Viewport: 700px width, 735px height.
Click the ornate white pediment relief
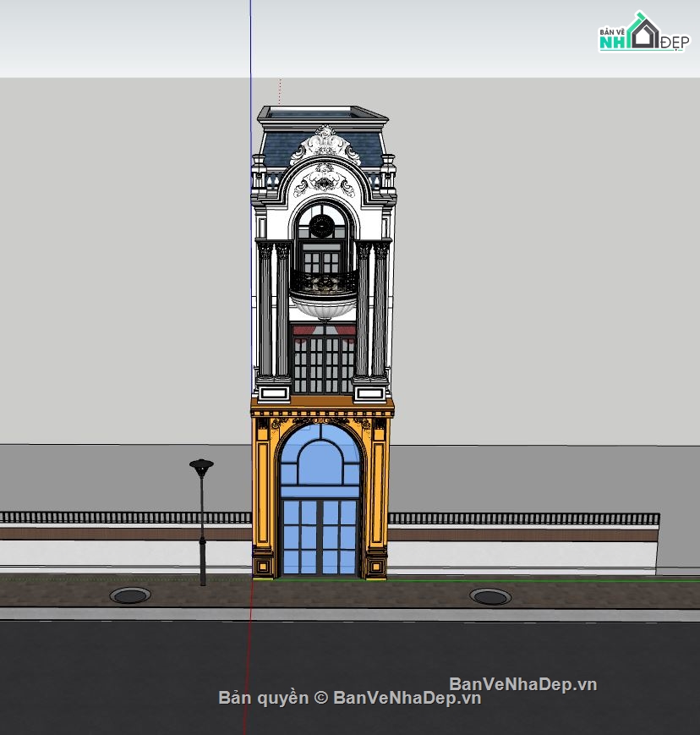coord(325,145)
